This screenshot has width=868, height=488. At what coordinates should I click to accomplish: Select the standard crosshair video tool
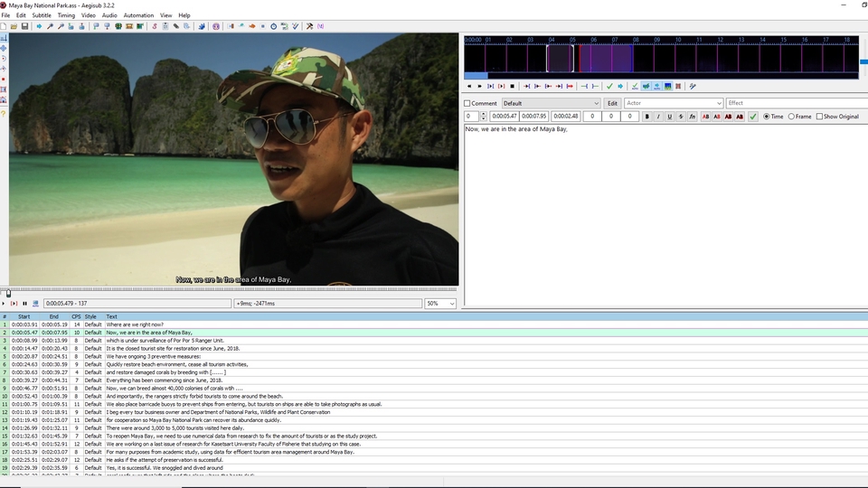[x=4, y=38]
